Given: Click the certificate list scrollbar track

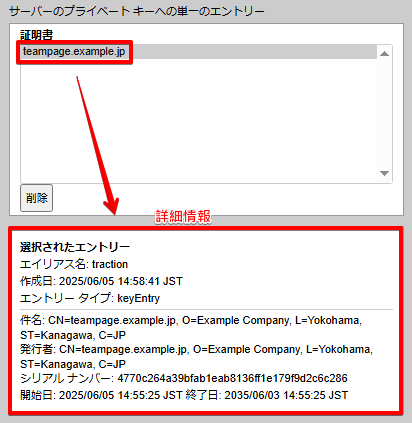Looking at the screenshot, I should pos(384,113).
